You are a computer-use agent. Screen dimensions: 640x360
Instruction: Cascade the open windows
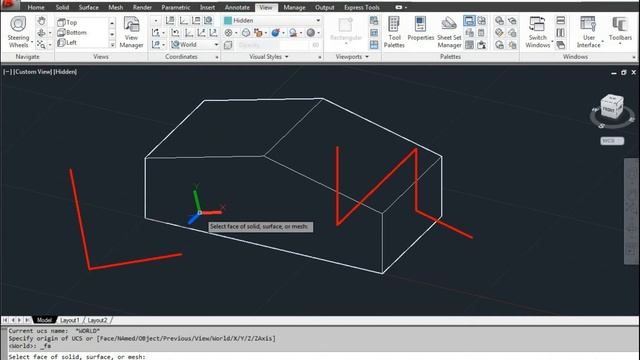(561, 44)
